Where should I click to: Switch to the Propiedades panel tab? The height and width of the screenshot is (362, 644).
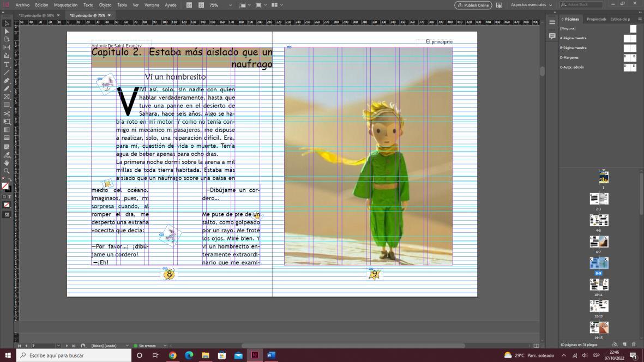tap(597, 19)
